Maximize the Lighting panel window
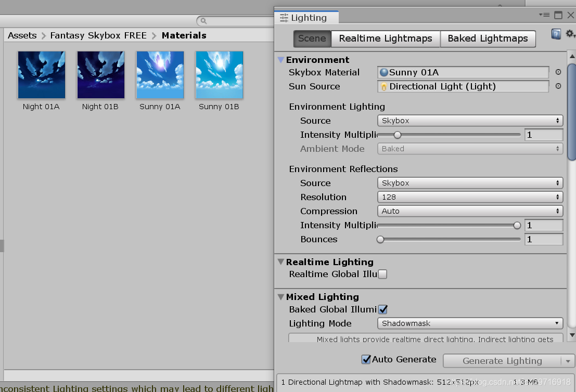The image size is (576, 392). (558, 15)
